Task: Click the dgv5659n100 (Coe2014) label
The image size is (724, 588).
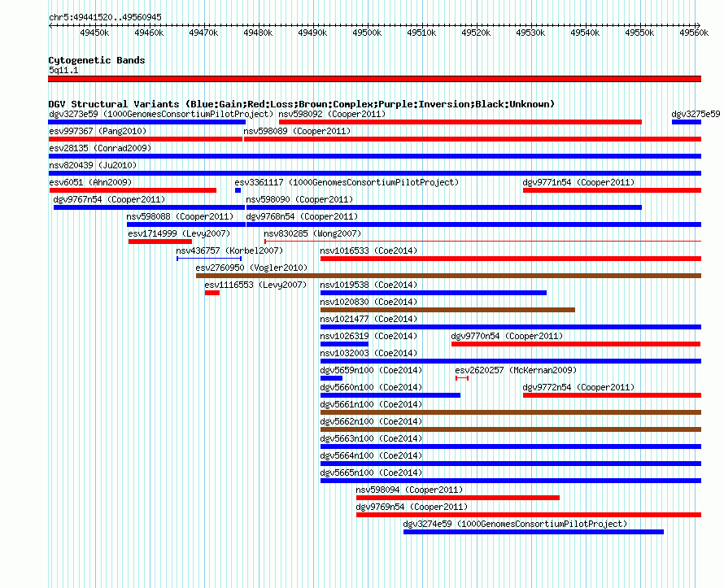Action: [371, 370]
